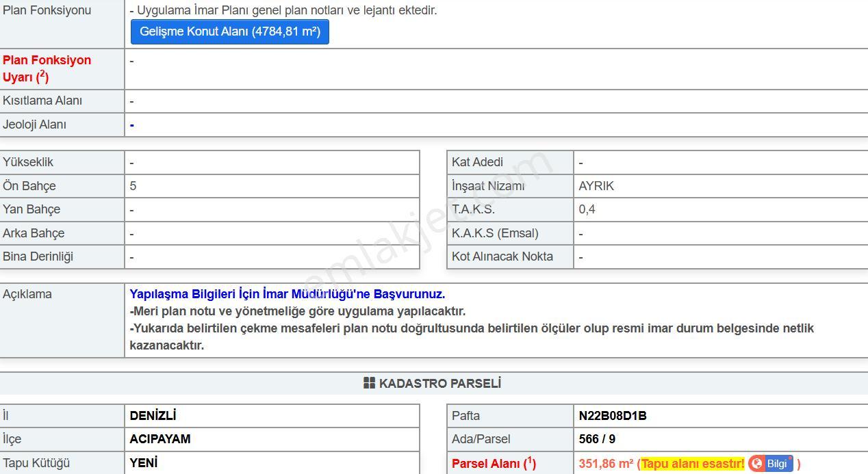Click the İmar Müdürlüğü'ne Başvurunuz blue notice
Viewport: 868px width, 474px height.
click(288, 294)
